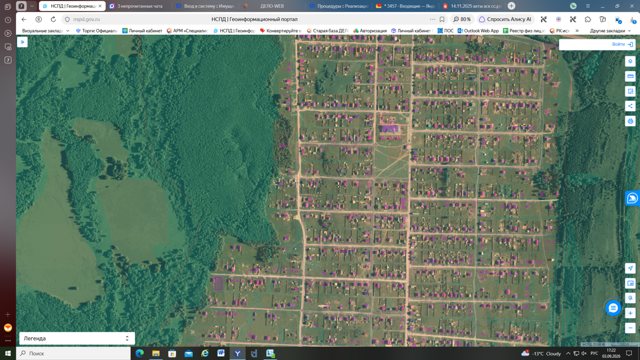
Task: Zoom in with the map plus button
Action: click(630, 313)
